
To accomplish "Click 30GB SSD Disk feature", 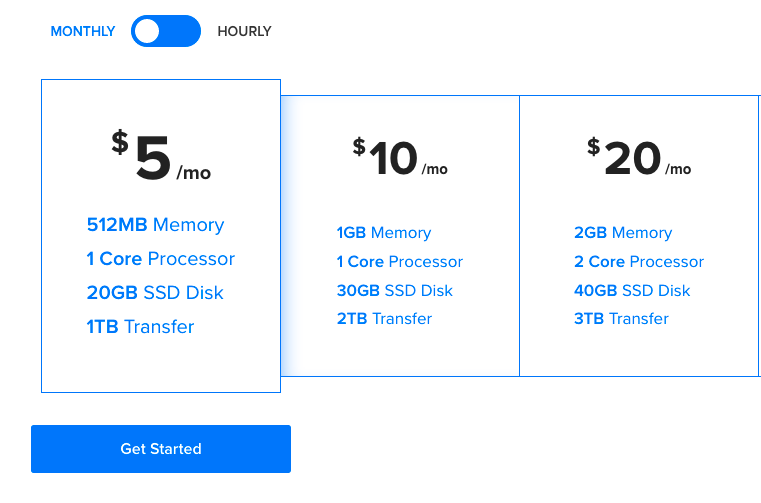I will click(394, 291).
